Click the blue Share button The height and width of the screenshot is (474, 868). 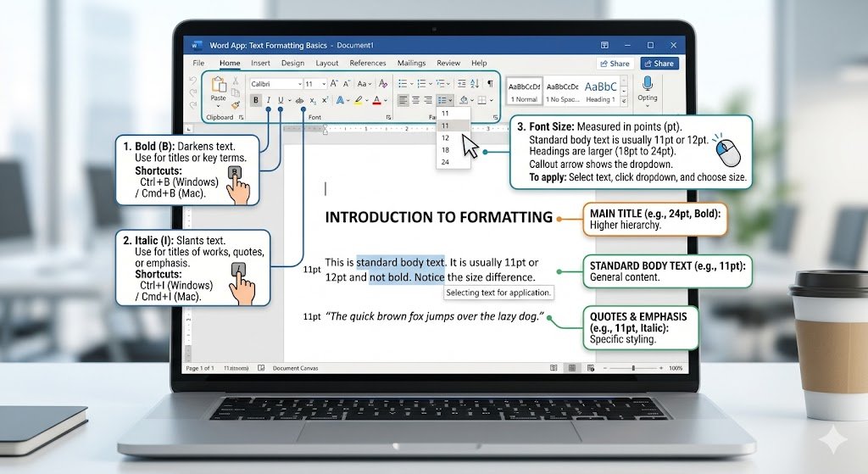[659, 63]
